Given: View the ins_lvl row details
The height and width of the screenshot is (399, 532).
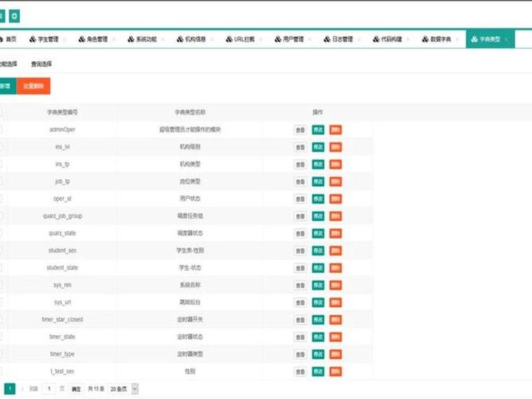Looking at the screenshot, I should [301, 147].
